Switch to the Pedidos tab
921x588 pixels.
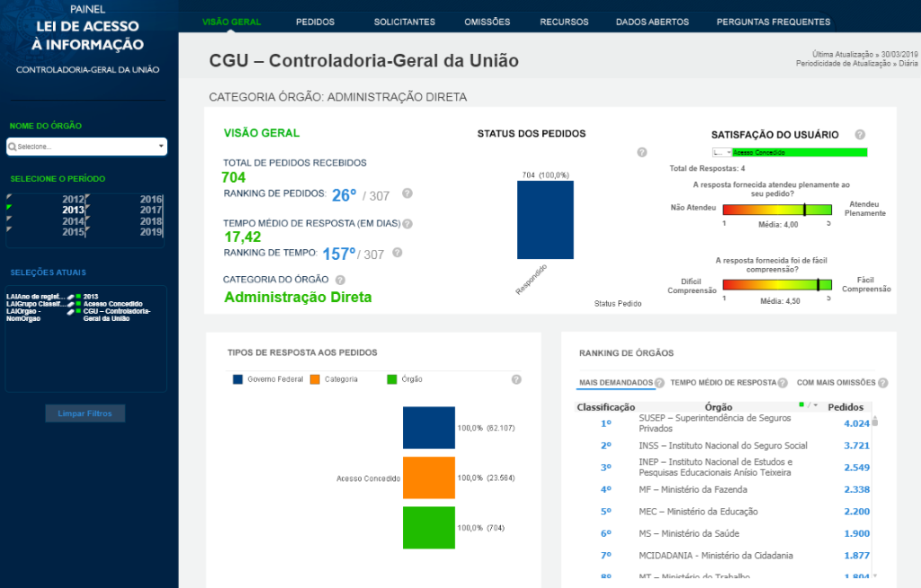[x=314, y=22]
